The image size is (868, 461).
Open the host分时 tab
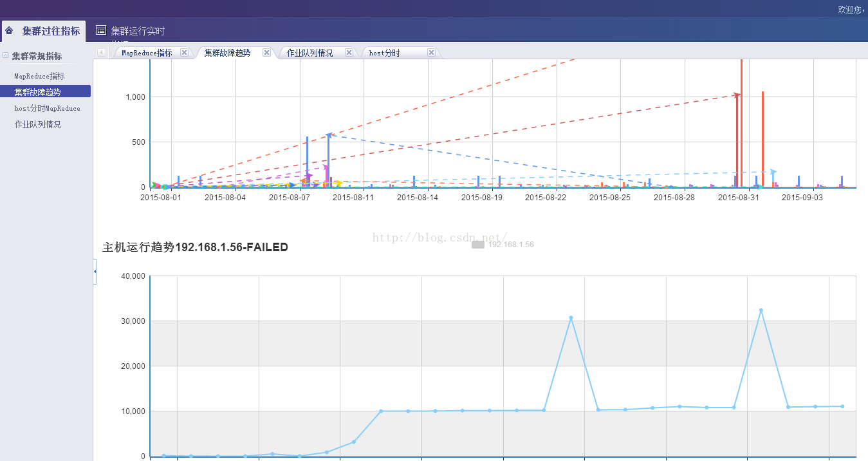(x=384, y=53)
